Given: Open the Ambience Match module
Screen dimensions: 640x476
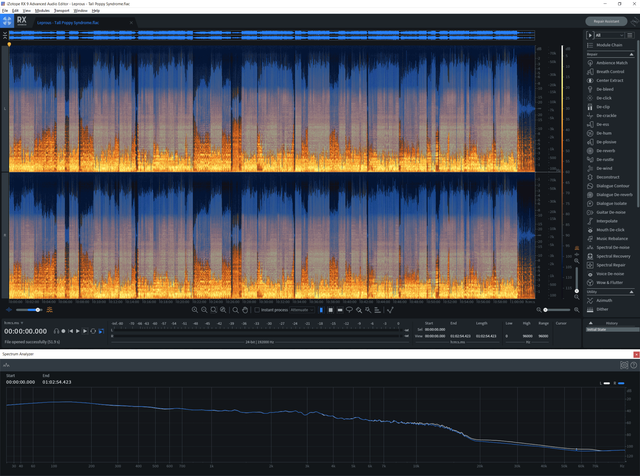Looking at the screenshot, I should (608, 63).
